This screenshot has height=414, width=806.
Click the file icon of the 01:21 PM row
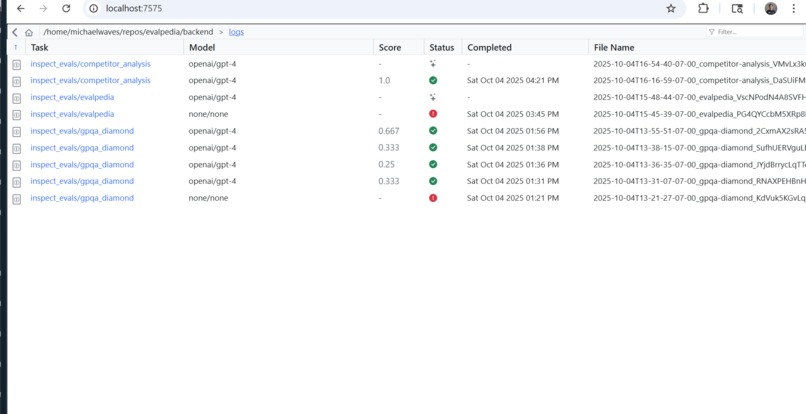pos(16,199)
